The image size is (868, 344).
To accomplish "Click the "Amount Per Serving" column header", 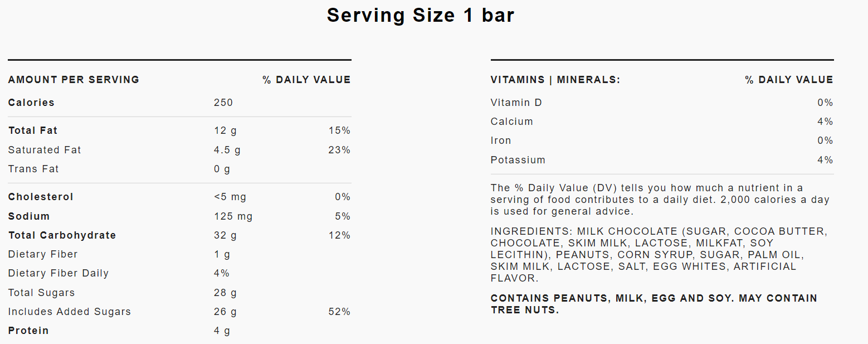I will click(74, 80).
